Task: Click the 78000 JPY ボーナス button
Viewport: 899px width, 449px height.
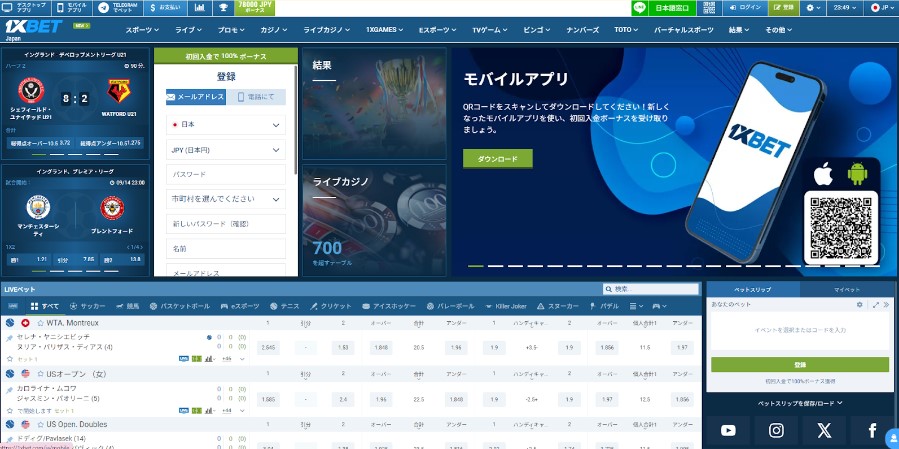Action: pyautogui.click(x=255, y=8)
